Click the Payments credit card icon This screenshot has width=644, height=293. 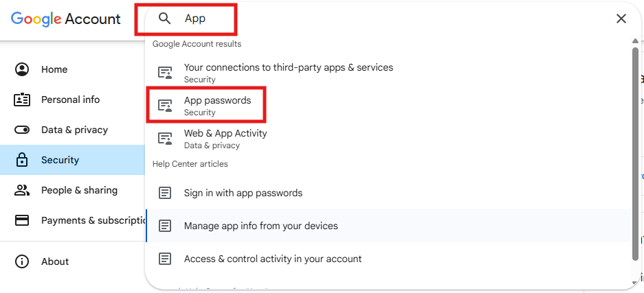pos(22,220)
